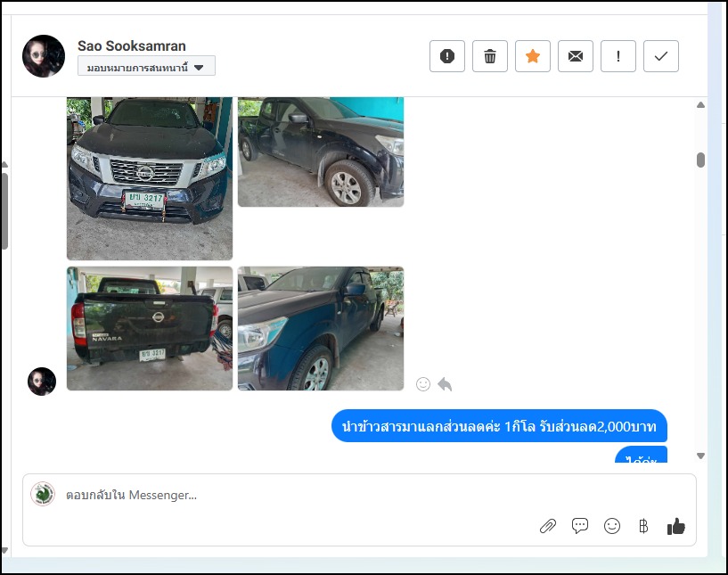The height and width of the screenshot is (575, 728).
Task: Attach a file with paperclip icon
Action: (x=548, y=526)
